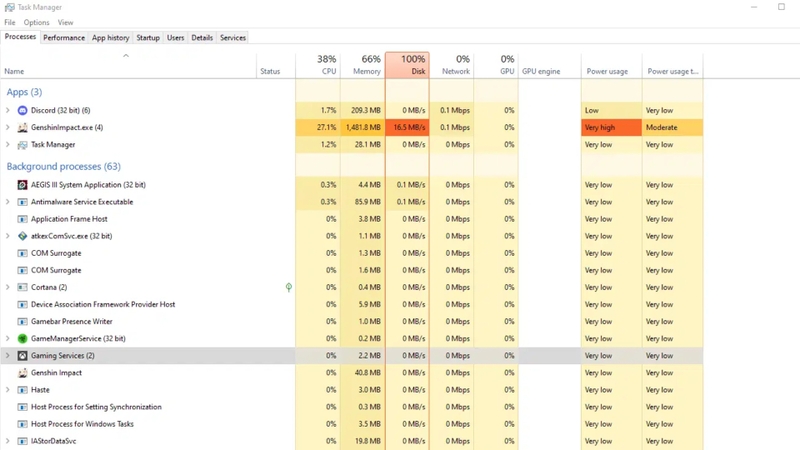Click the Task Manager title bar icon
The width and height of the screenshot is (800, 450).
click(x=9, y=7)
